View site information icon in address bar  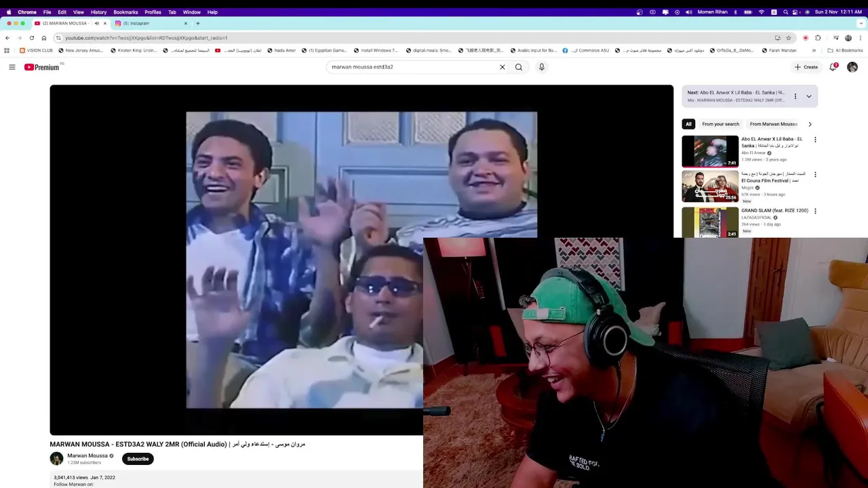click(x=58, y=38)
